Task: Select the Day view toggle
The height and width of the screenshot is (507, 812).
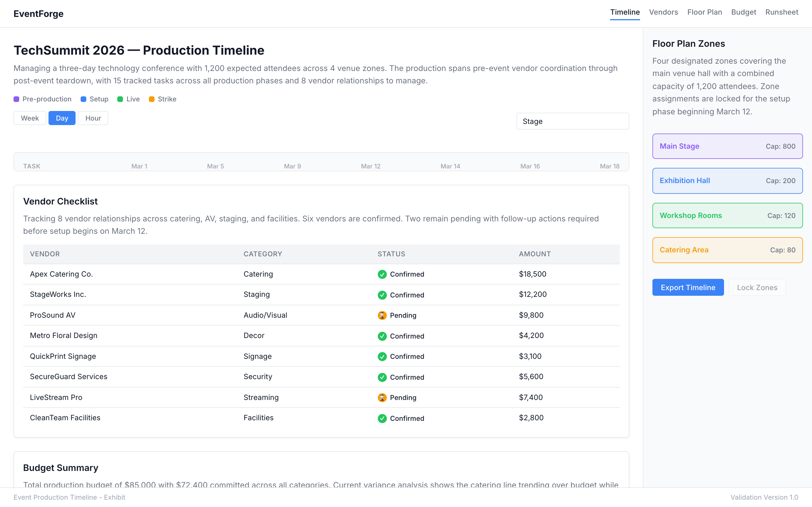Action: point(62,118)
